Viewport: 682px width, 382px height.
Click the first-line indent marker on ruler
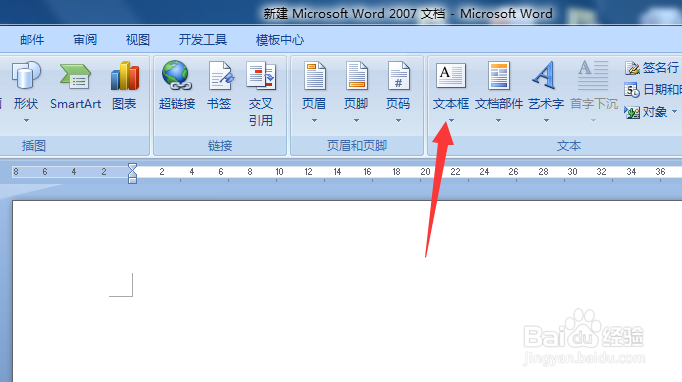coord(132,168)
